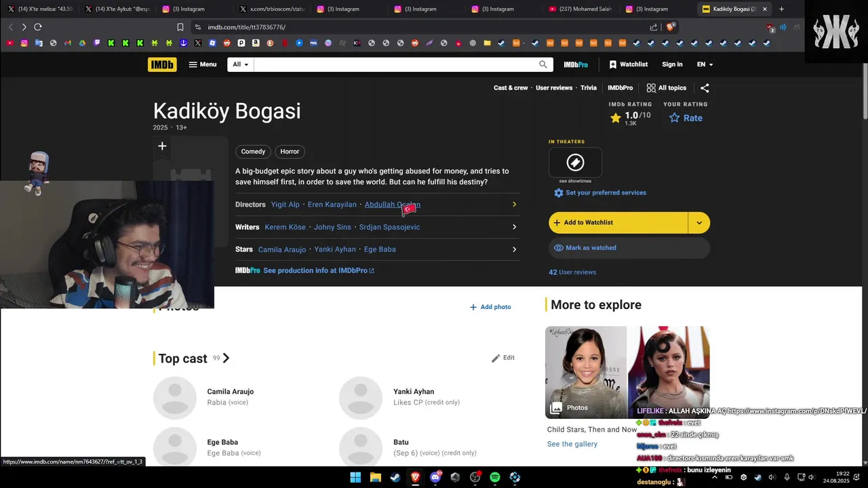868x488 pixels.
Task: Open the Gmail bookmark icon
Action: click(68, 43)
